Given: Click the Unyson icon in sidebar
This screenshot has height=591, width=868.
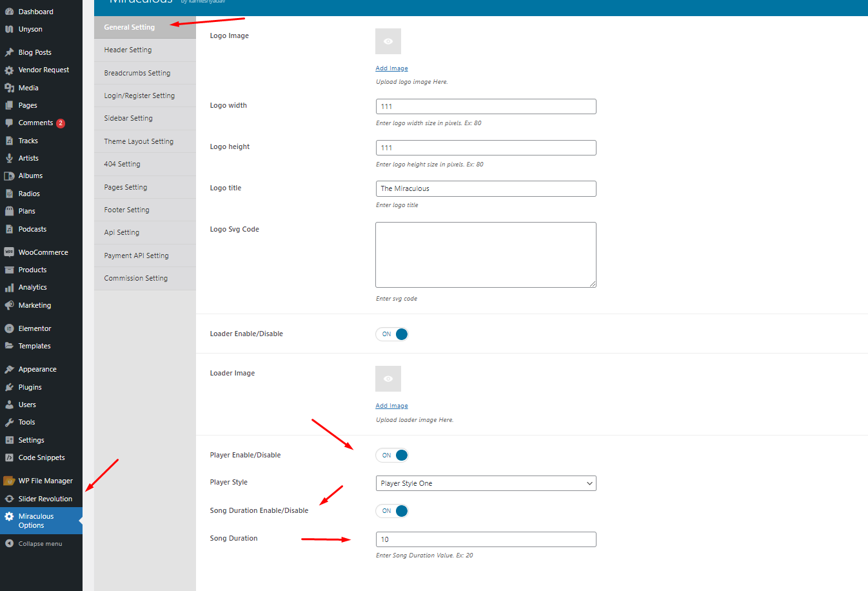Looking at the screenshot, I should pyautogui.click(x=9, y=29).
